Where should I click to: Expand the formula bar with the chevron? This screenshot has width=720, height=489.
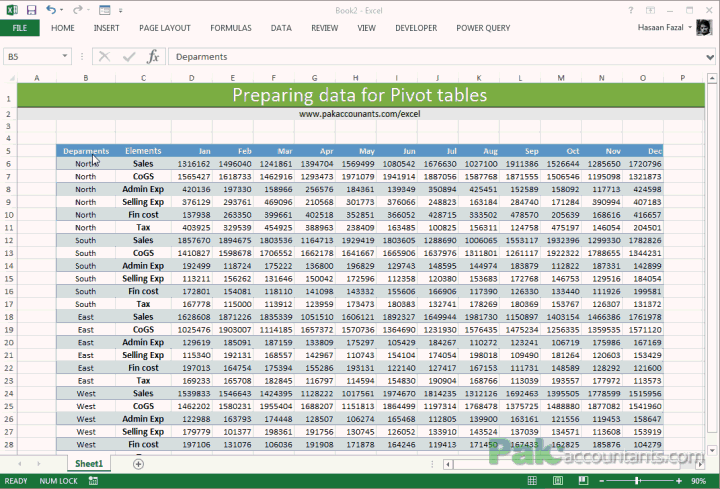click(x=710, y=57)
